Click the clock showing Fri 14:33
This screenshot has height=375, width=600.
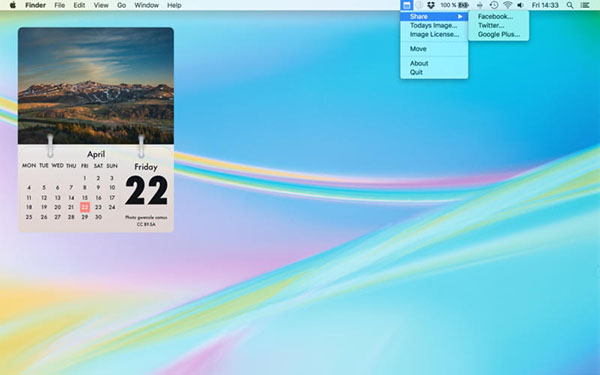click(545, 5)
